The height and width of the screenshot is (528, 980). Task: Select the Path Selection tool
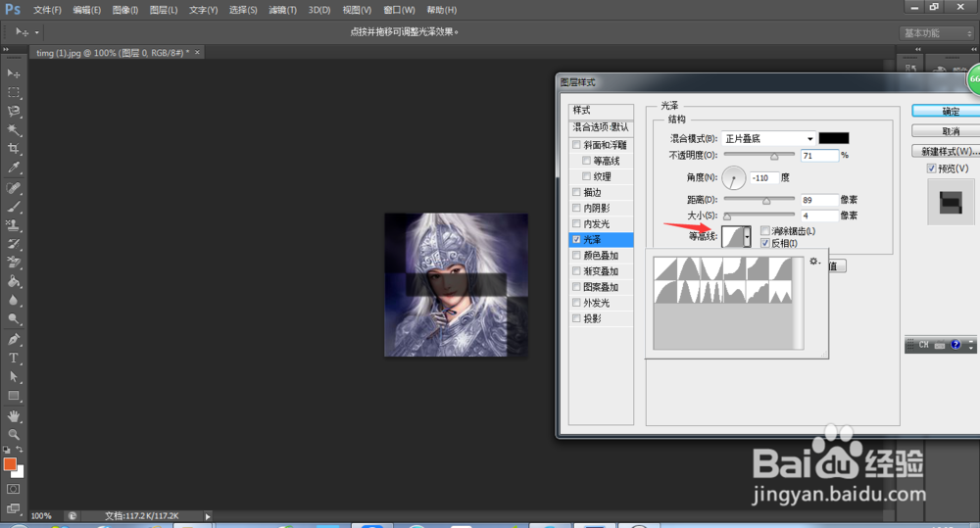[x=13, y=377]
